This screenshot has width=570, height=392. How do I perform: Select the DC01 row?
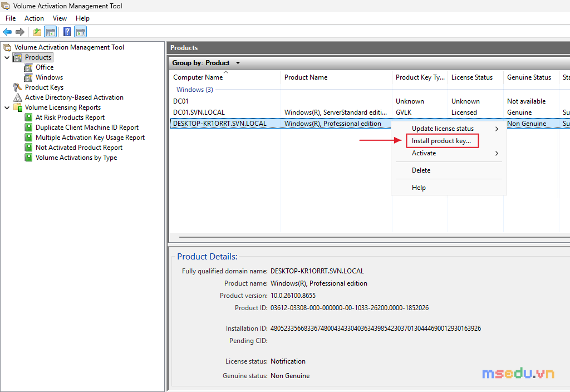[370, 101]
